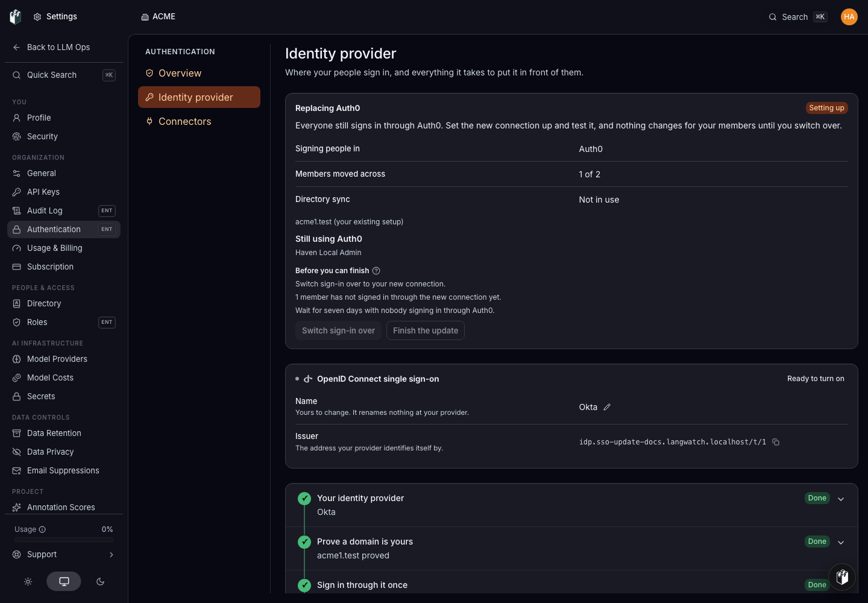Click the Ready to turn on status

pos(816,379)
